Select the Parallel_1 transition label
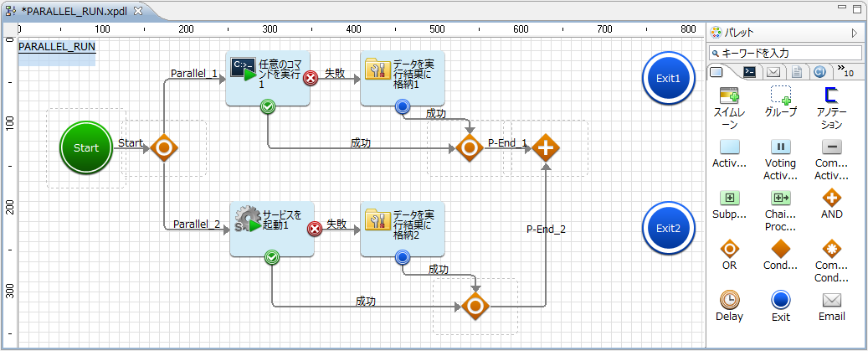Screen dimensions: 868x351 [194, 74]
